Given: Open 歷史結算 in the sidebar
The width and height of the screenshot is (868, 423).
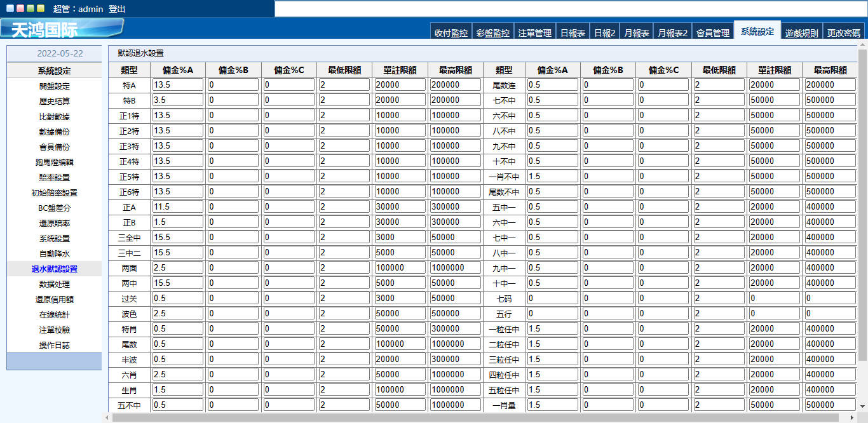Looking at the screenshot, I should [54, 102].
